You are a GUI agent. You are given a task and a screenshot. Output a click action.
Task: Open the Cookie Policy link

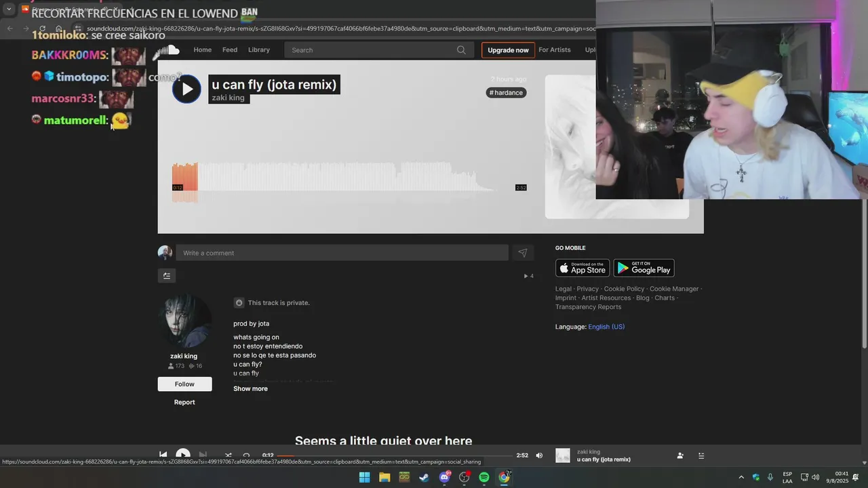click(x=625, y=289)
